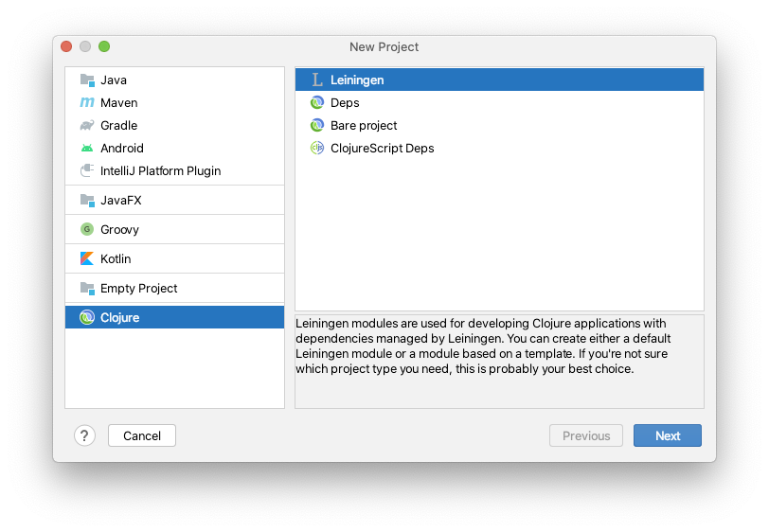Click the Clojure logo icon in sidebar
This screenshot has height=532, width=769.
point(87,318)
